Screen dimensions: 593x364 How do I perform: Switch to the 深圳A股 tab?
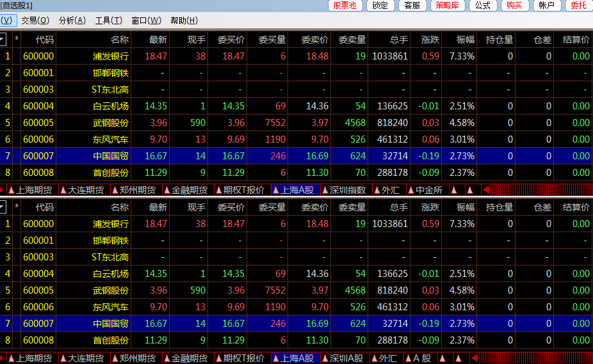343,358
